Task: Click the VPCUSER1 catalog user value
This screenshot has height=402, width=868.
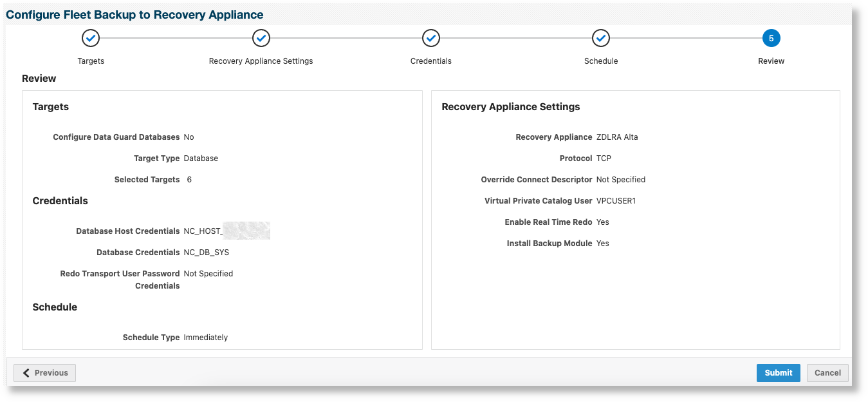Action: (616, 201)
